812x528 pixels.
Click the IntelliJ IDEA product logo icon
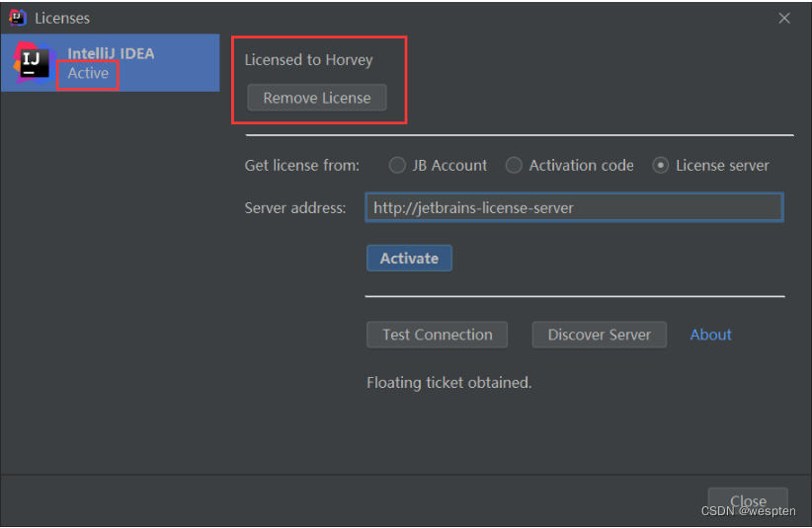tap(35, 62)
